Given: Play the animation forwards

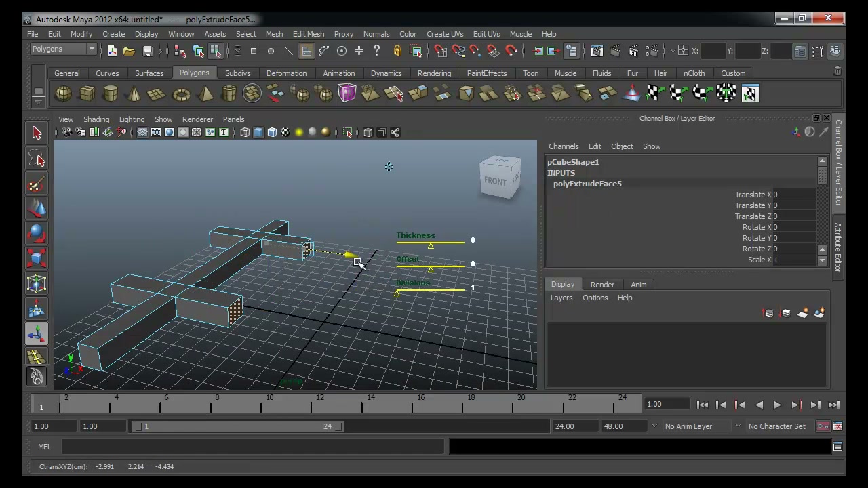Looking at the screenshot, I should click(x=777, y=405).
